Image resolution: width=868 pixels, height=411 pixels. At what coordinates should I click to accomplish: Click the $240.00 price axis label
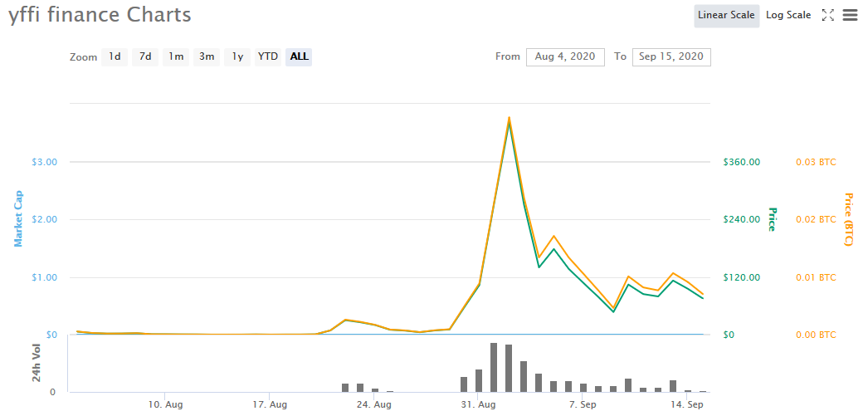pyautogui.click(x=742, y=219)
